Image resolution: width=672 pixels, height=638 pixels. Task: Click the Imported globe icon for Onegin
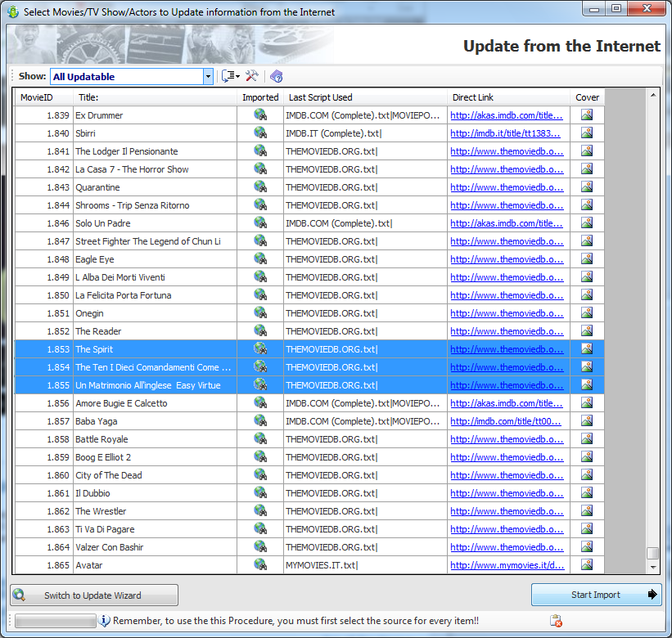(x=260, y=312)
